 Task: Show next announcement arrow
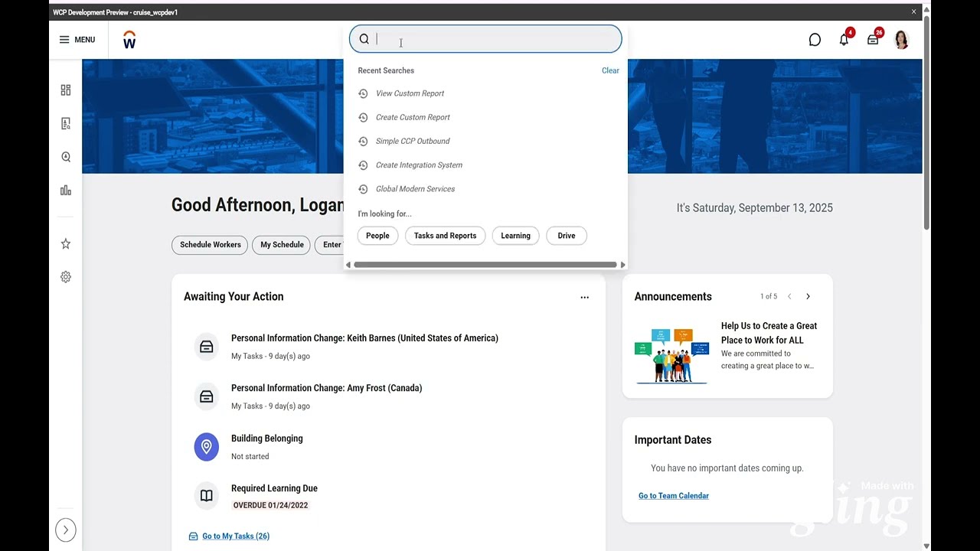808,296
